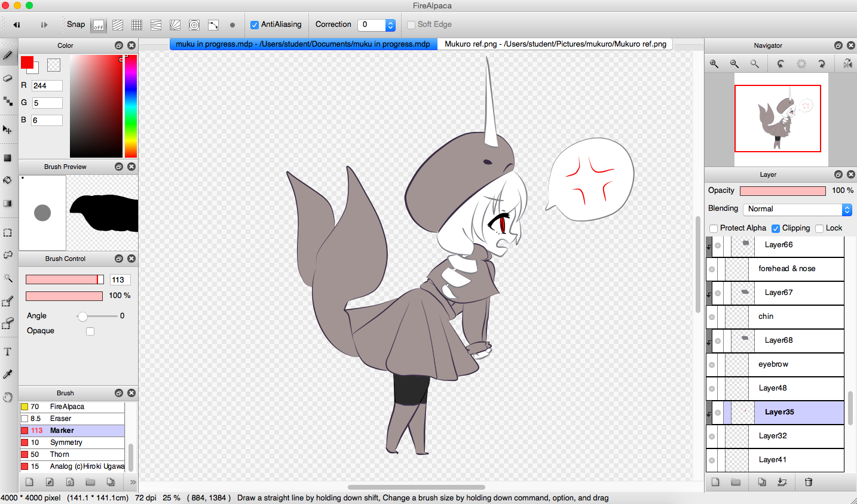Viewport: 857px width, 504px height.
Task: Enable the parallel lines snap
Action: [x=118, y=25]
